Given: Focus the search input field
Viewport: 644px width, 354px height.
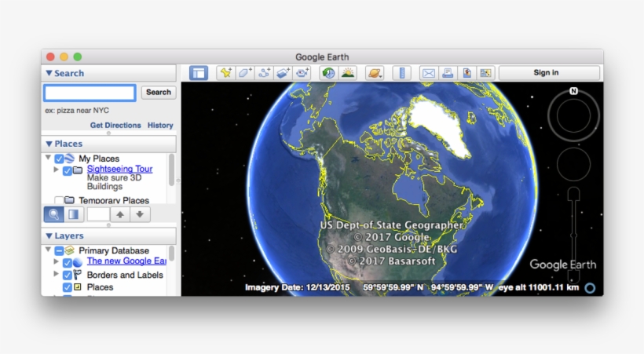Looking at the screenshot, I should click(90, 93).
